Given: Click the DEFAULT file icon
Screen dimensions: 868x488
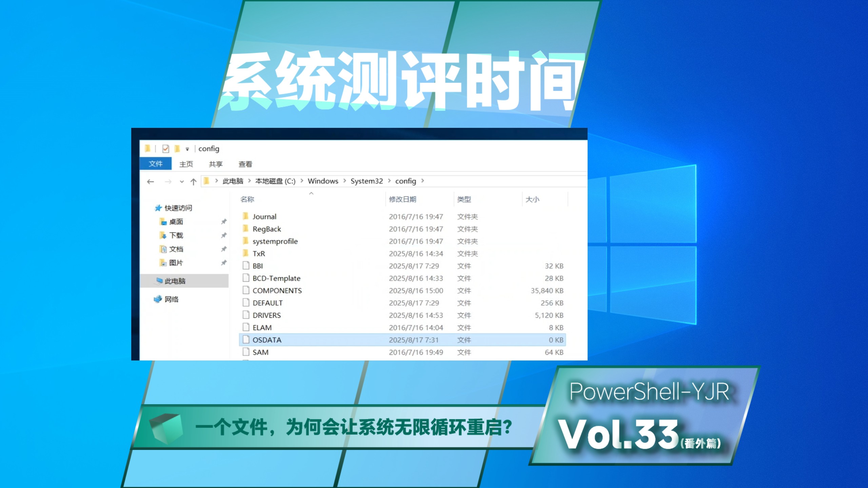Looking at the screenshot, I should point(246,302).
